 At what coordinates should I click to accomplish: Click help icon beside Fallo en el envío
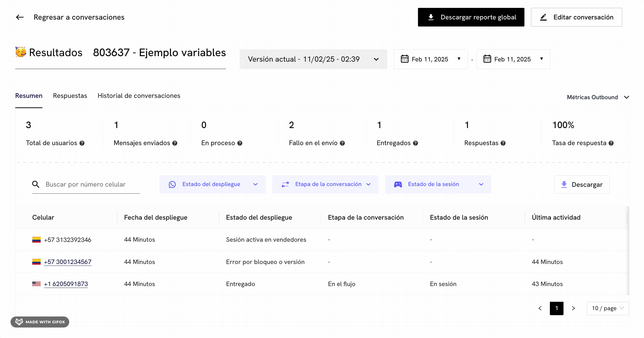click(x=342, y=143)
